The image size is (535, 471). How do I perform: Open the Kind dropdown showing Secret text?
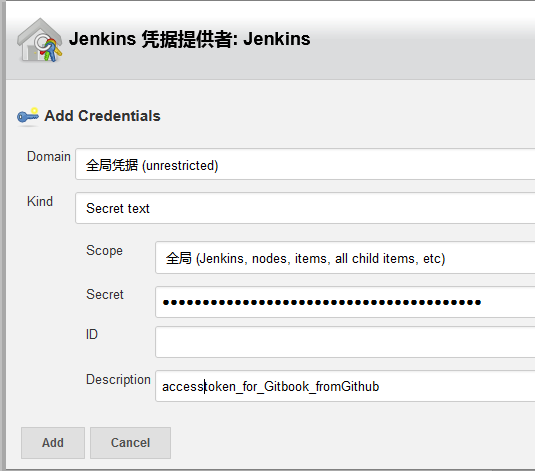pos(305,208)
